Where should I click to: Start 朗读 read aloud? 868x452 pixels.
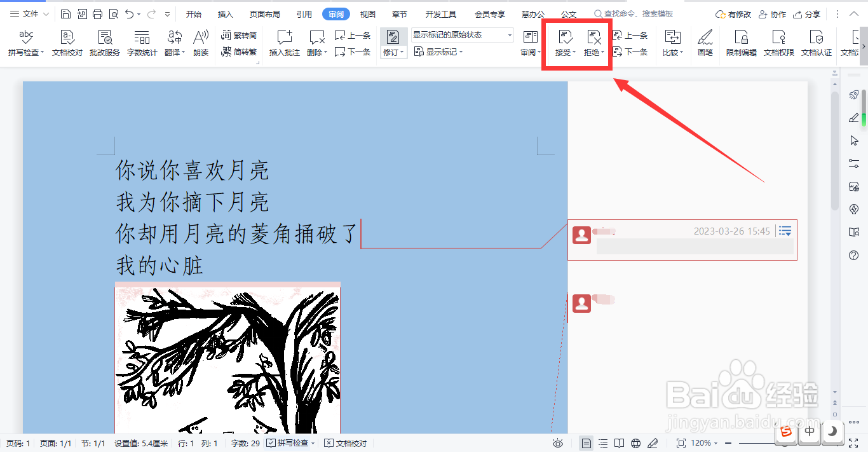tap(201, 44)
